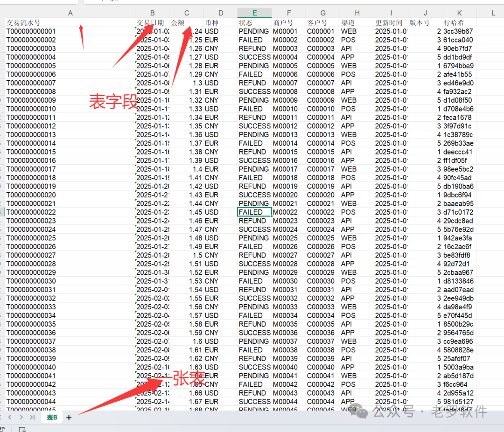
Task: Select the APP cell for C000020
Action: (x=357, y=195)
